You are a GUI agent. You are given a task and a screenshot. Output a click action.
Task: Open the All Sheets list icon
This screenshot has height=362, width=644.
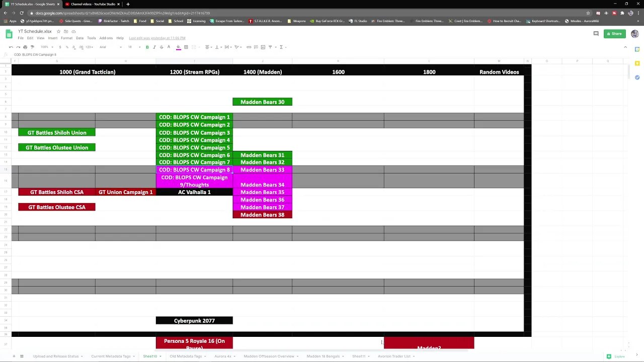coord(22,356)
